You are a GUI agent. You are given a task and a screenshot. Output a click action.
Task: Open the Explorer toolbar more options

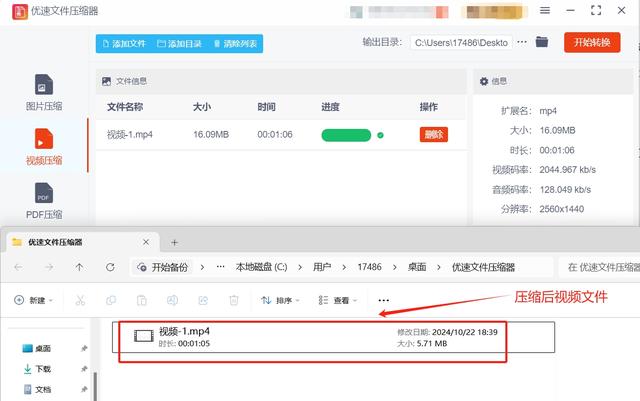pos(383,301)
